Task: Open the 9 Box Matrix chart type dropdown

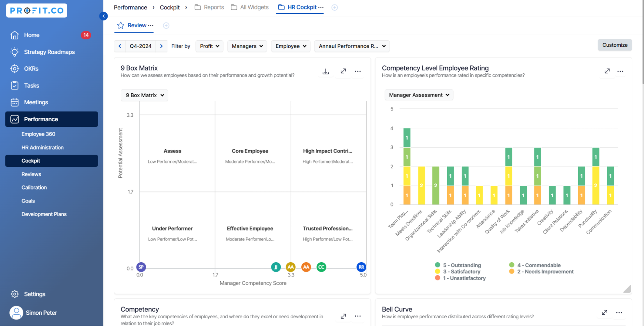Action: click(145, 95)
